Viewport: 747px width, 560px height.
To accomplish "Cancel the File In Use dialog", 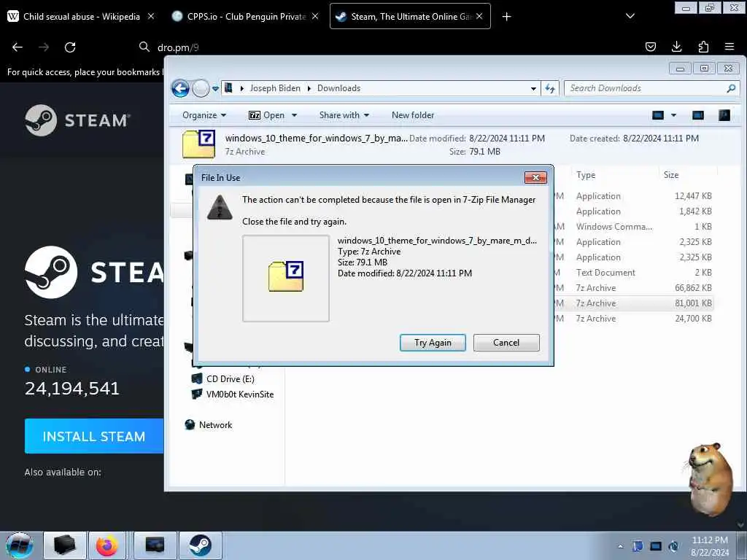I will pos(506,343).
